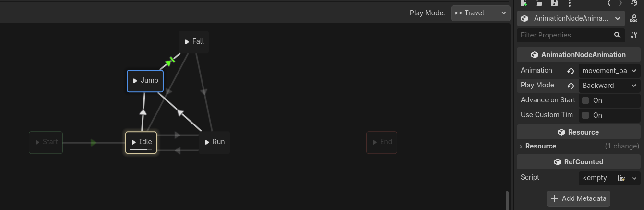Open the Inspector extra options menu
The image size is (644, 210).
(x=570, y=3)
